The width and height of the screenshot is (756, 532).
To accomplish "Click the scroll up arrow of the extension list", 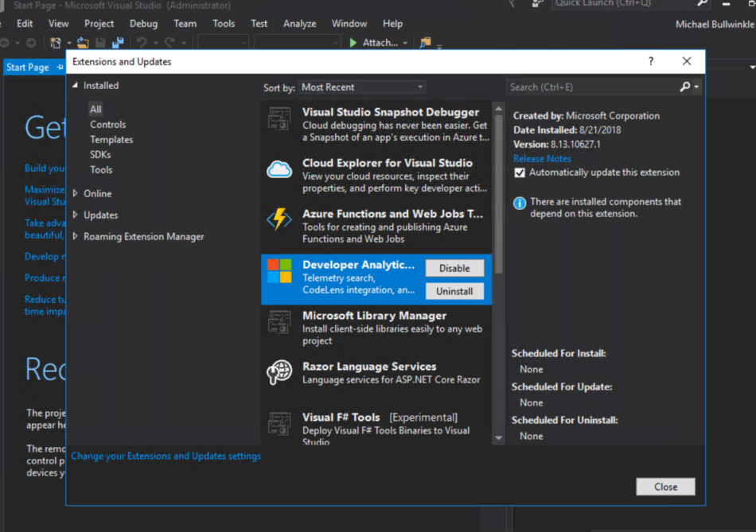I will (498, 108).
